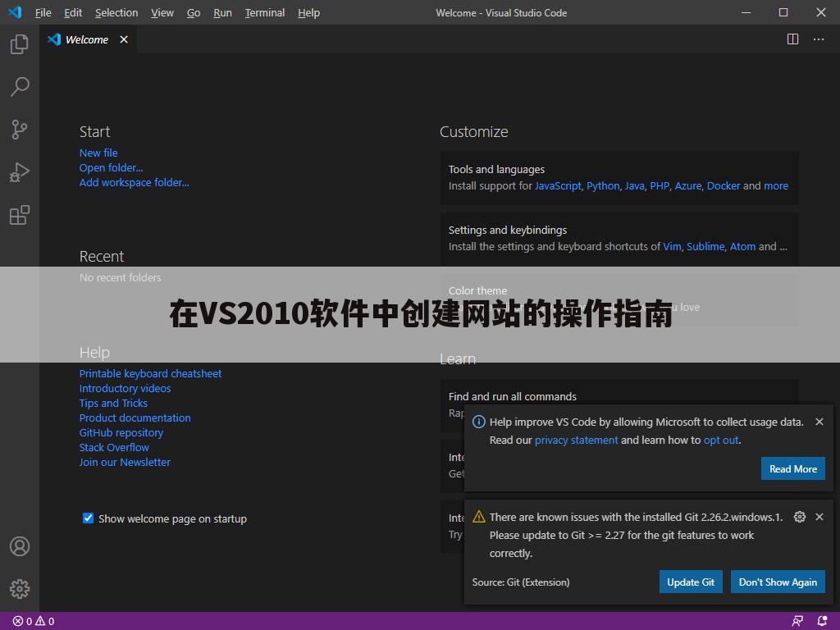Open the Source Control view
Image resolution: width=840 pixels, height=630 pixels.
pyautogui.click(x=18, y=129)
